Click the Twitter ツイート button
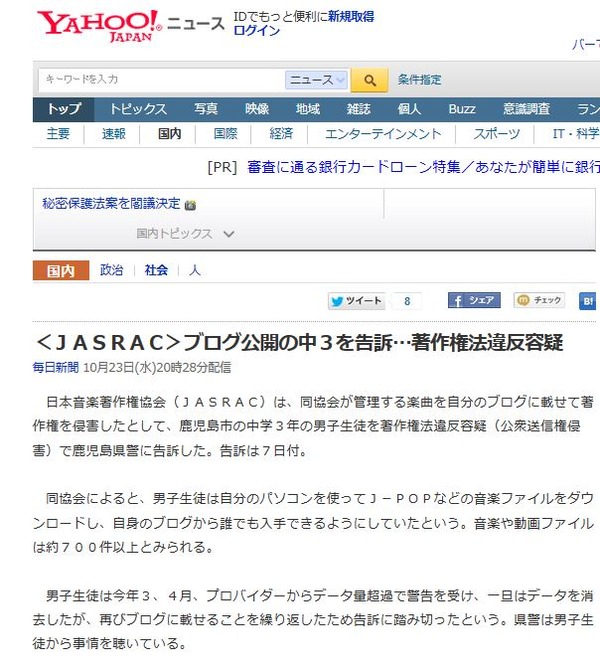 pos(356,301)
